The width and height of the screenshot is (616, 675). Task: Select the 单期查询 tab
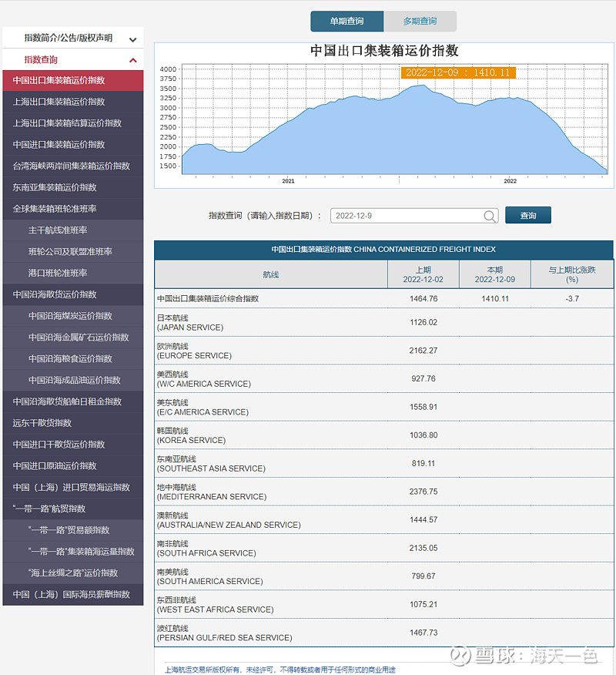pyautogui.click(x=346, y=22)
